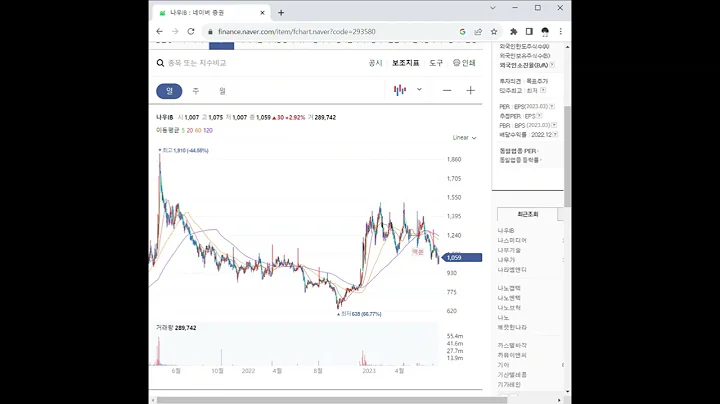Toggle the 60-day moving average

point(198,130)
